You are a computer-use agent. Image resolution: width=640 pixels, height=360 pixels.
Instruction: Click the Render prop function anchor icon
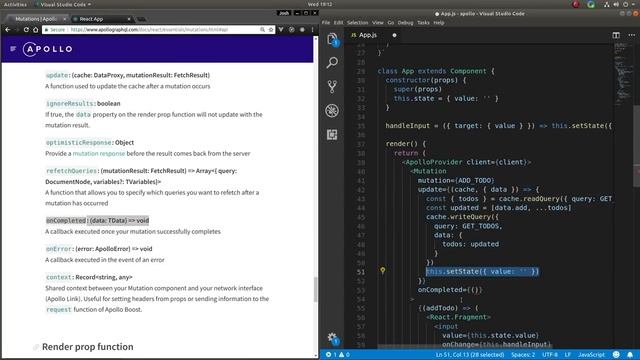pos(36,347)
